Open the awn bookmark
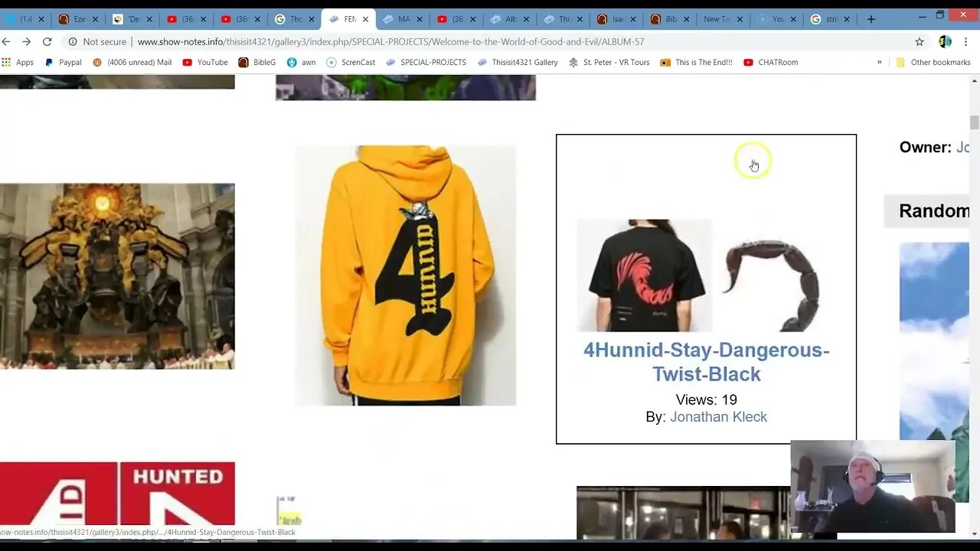Viewport: 980px width, 551px height. click(x=302, y=62)
